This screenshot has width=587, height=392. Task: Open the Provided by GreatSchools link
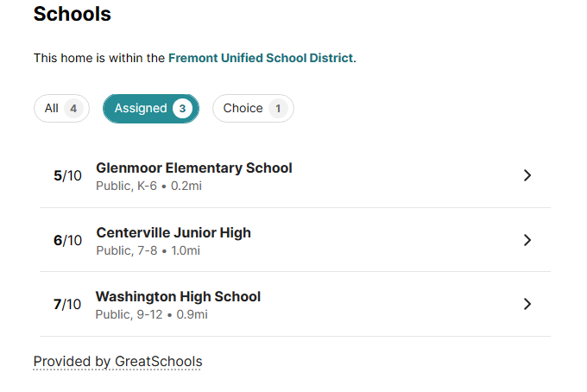tap(117, 361)
